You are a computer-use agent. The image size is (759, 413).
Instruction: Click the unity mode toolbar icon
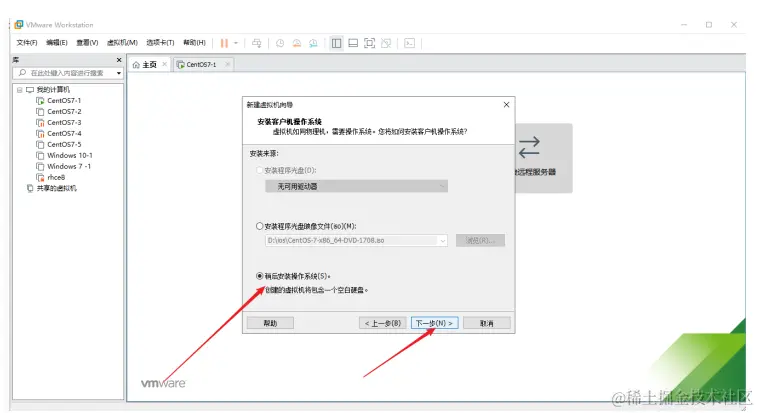[386, 43]
